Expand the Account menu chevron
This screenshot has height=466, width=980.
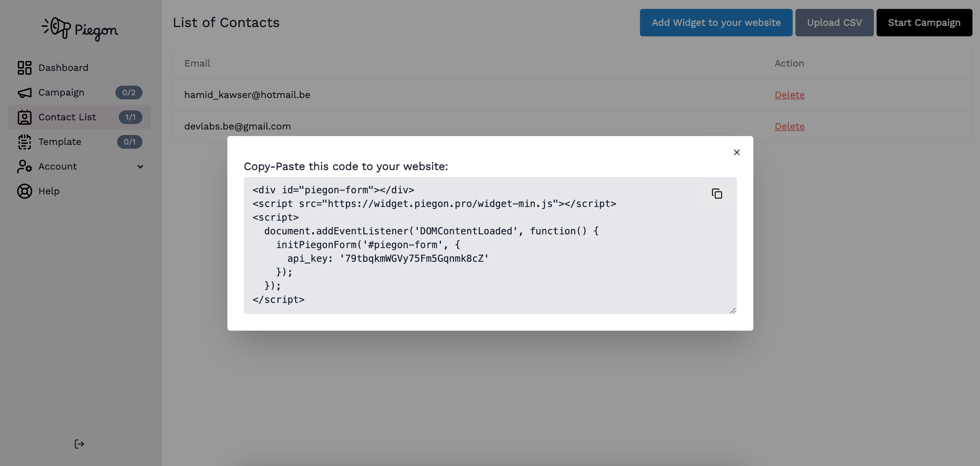click(140, 167)
